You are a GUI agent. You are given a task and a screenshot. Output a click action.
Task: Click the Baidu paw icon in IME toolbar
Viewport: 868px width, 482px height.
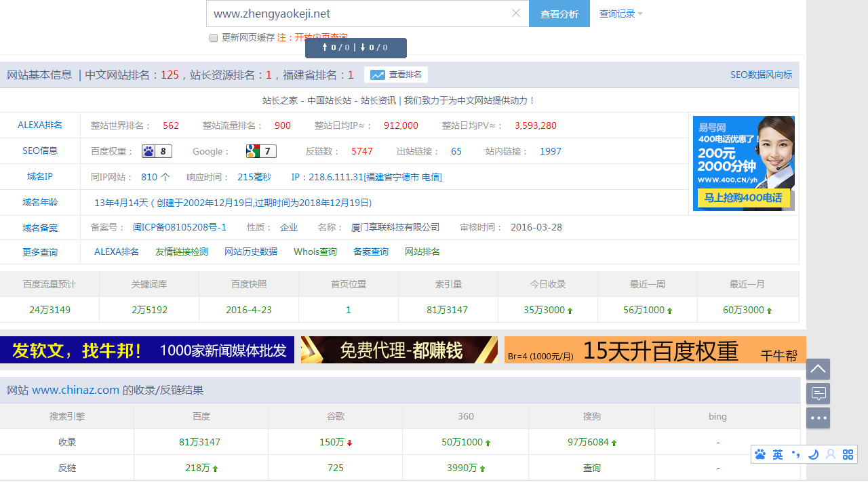(x=760, y=454)
